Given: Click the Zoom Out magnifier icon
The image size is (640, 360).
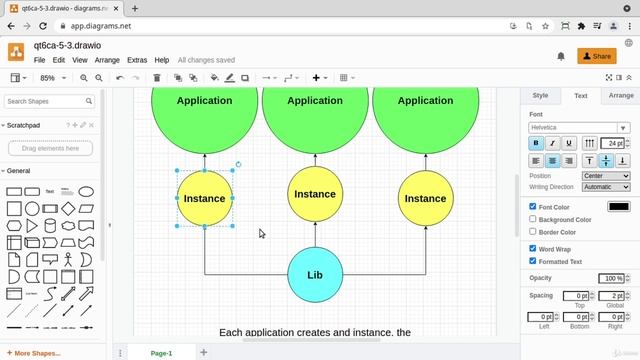Looking at the screenshot, I should point(99,78).
